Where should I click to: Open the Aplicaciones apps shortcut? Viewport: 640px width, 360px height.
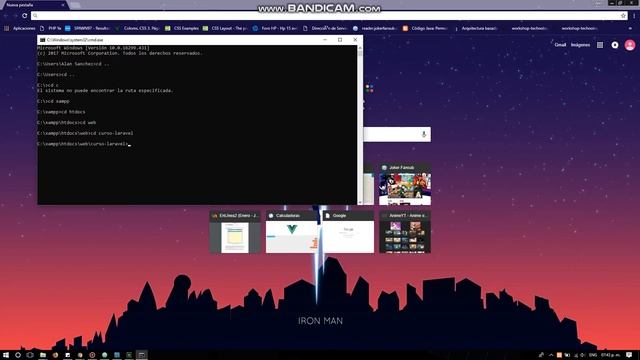[20, 28]
